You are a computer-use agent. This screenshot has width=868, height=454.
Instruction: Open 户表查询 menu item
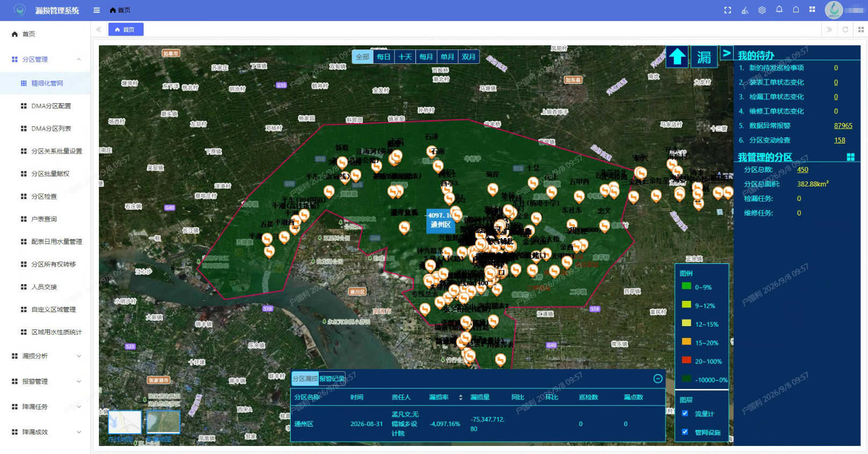[x=45, y=219]
